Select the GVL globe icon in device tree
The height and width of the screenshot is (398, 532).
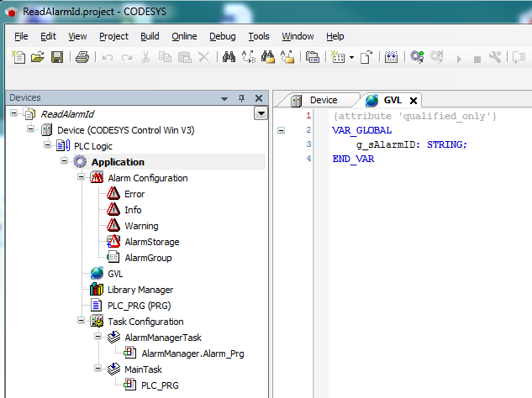tap(97, 274)
